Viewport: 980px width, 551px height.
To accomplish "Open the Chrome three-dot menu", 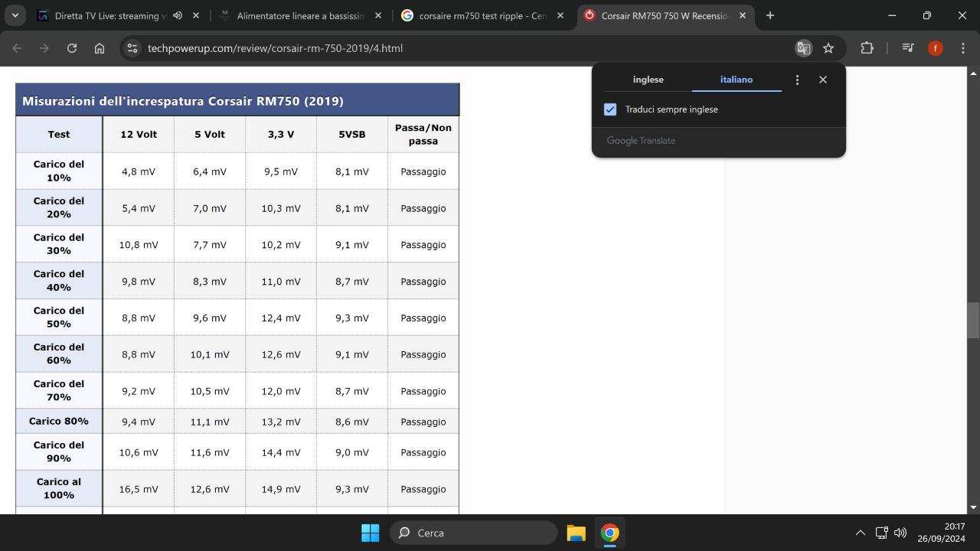I will pos(962,48).
